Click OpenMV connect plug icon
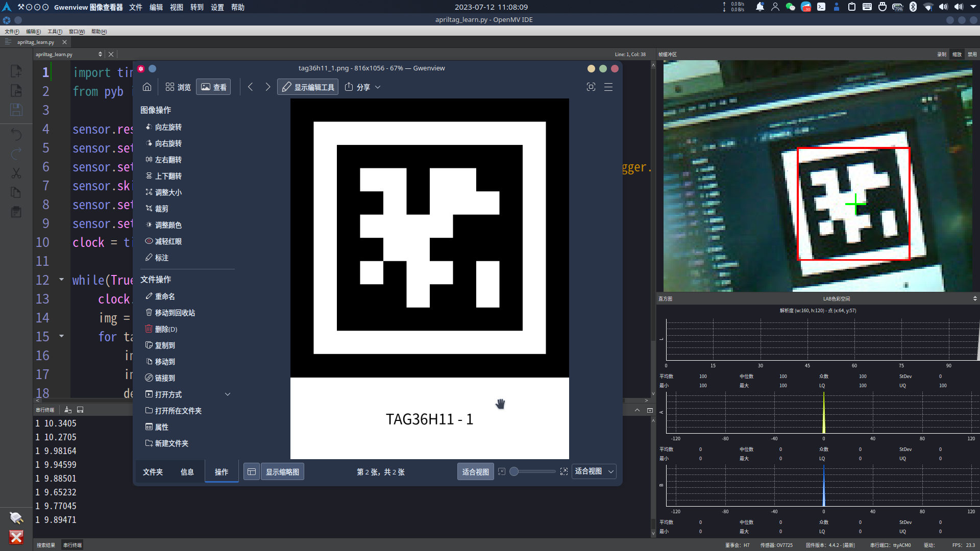The width and height of the screenshot is (980, 551). pos(16,518)
